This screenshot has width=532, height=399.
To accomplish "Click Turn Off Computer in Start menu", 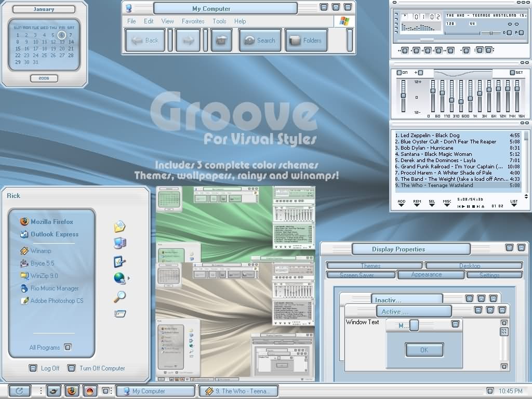I will tap(96, 368).
